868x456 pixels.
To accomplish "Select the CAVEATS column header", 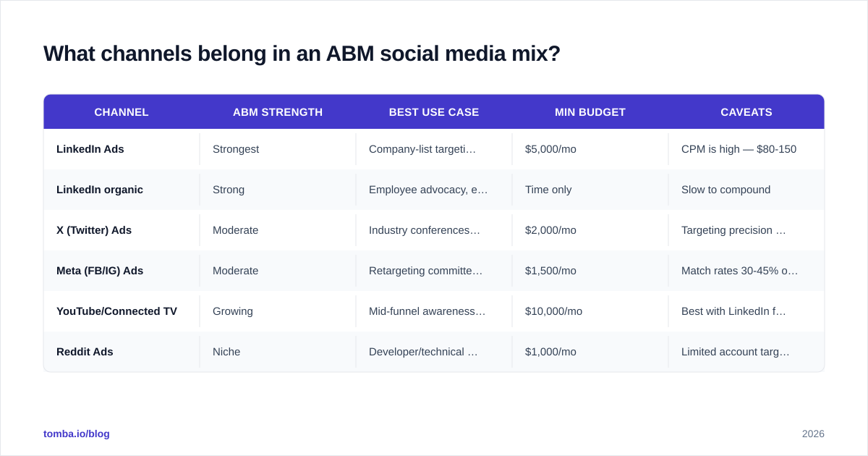I will click(746, 112).
